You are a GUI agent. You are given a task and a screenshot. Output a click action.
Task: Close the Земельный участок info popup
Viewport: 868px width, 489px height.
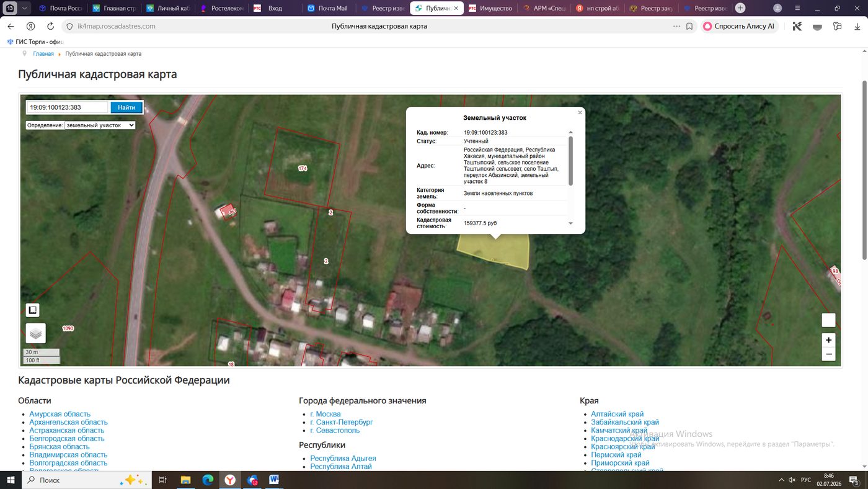[x=580, y=112]
